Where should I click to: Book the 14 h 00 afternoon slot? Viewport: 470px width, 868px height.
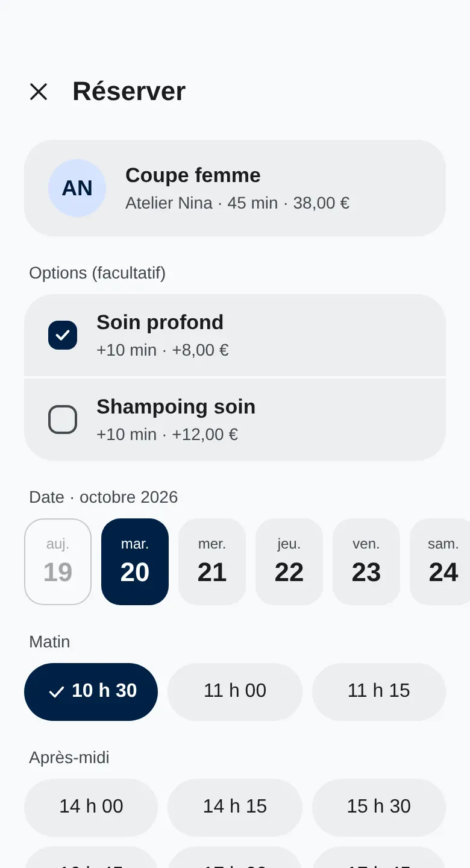click(x=91, y=808)
